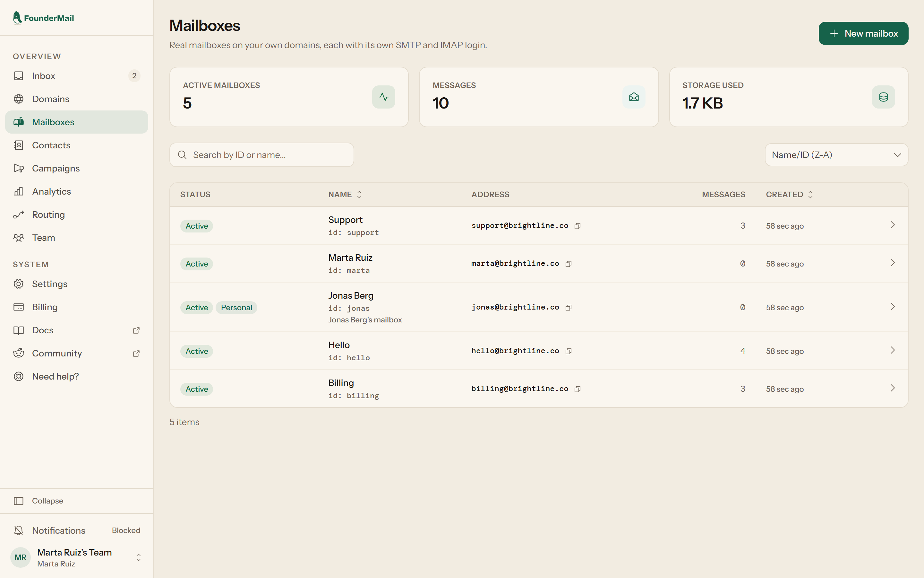Screen dimensions: 924x578
Task: Open the Domains page
Action: click(x=76, y=99)
